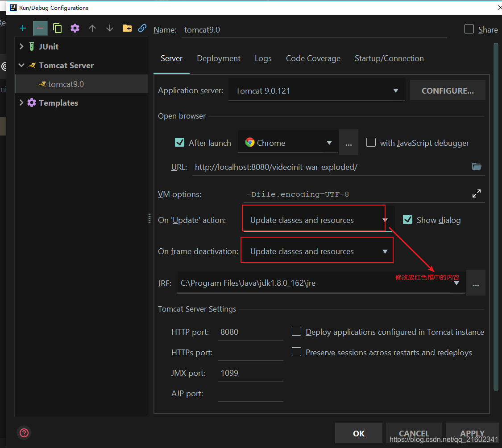This screenshot has height=448, width=502.
Task: Open browser selection ellipsis button
Action: [x=348, y=143]
